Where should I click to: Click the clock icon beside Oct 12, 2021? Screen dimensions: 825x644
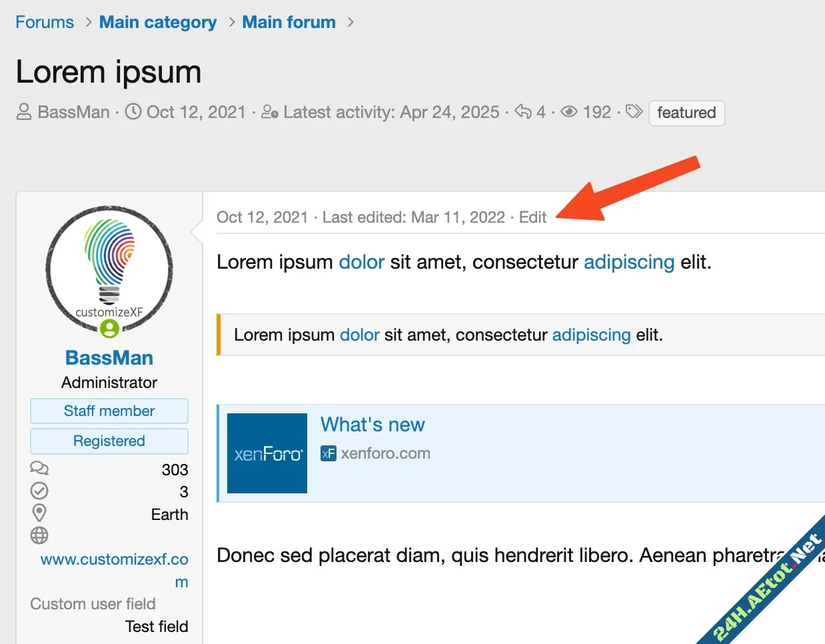133,112
